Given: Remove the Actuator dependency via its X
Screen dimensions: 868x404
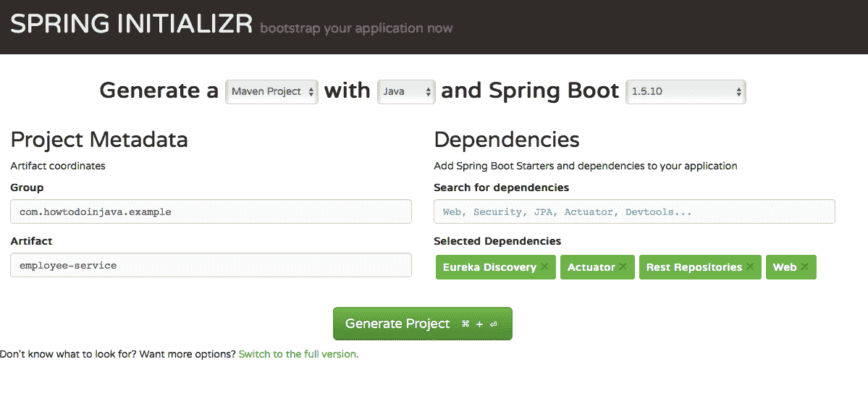Looking at the screenshot, I should [623, 267].
